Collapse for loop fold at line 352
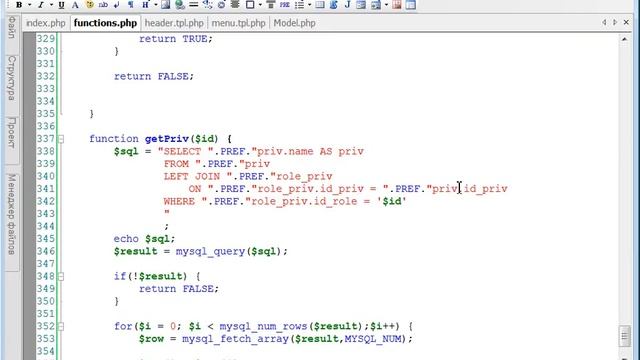Screen dimensions: 640x360 [x=61, y=327]
